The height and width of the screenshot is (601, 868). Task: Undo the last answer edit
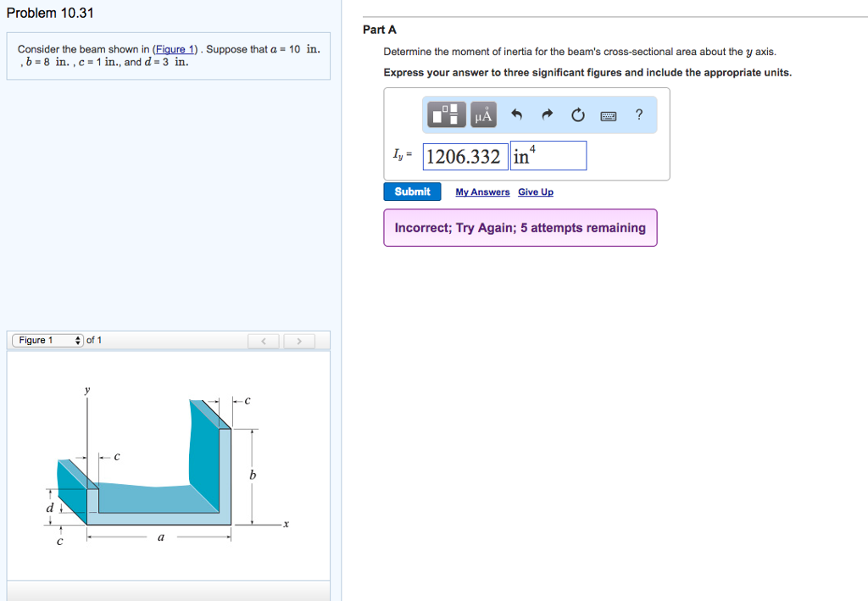point(517,114)
